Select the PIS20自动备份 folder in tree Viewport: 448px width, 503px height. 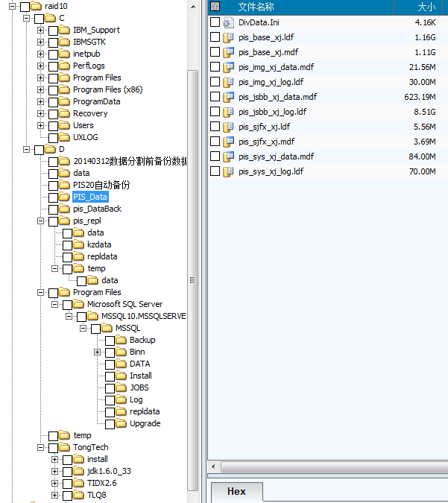[101, 185]
